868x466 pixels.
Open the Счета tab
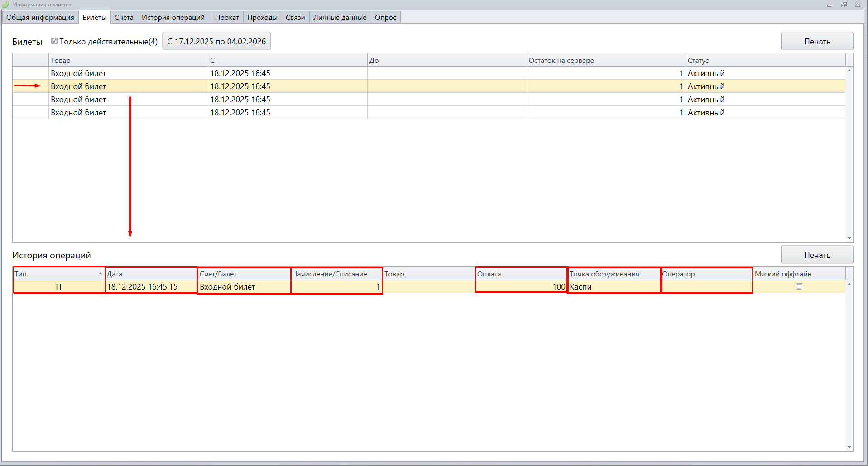[124, 18]
